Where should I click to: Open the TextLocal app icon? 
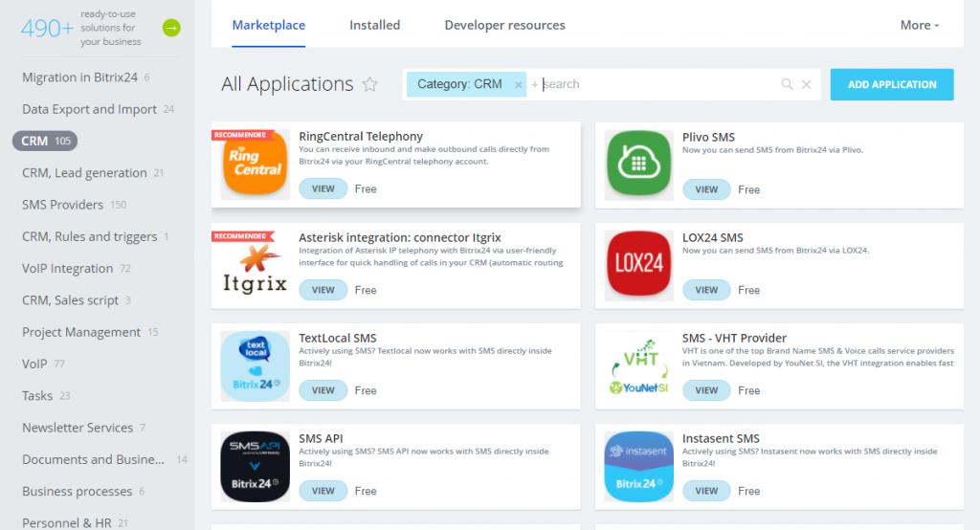pos(255,365)
